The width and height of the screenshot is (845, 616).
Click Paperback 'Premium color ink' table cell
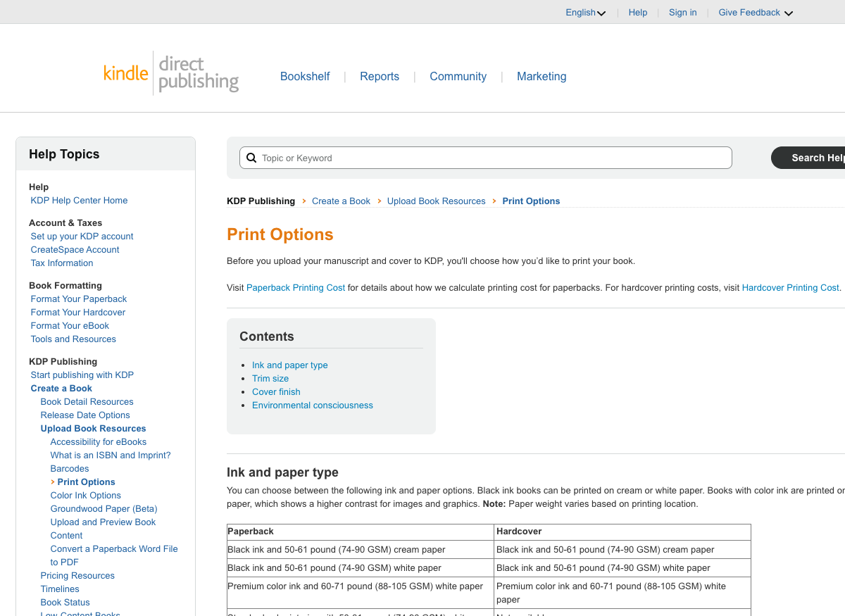click(361, 593)
